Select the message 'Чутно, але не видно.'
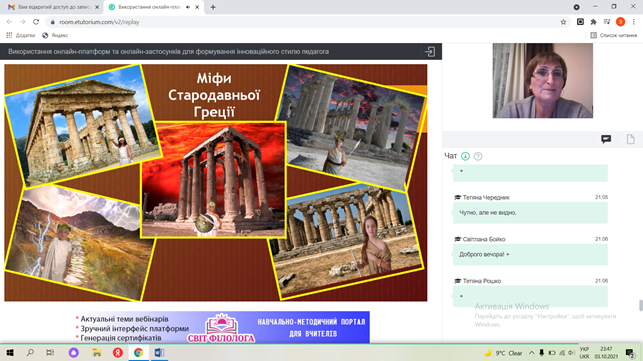643x361 pixels. (x=488, y=212)
